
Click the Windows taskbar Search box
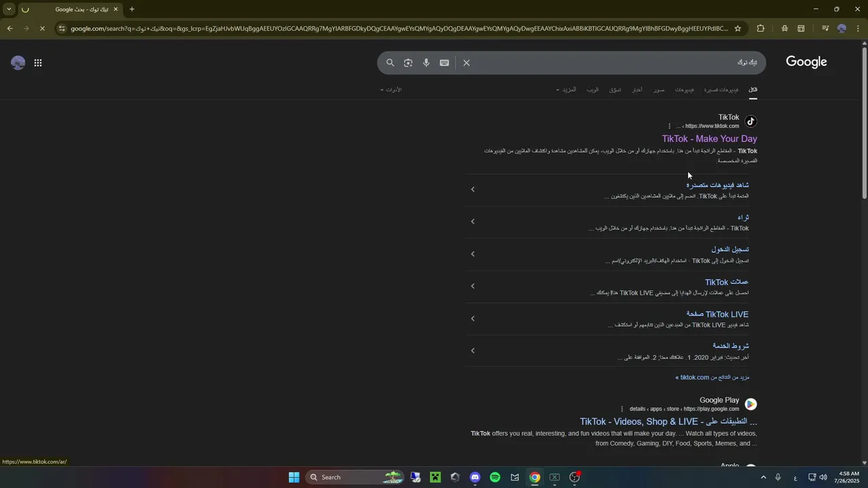(x=355, y=477)
